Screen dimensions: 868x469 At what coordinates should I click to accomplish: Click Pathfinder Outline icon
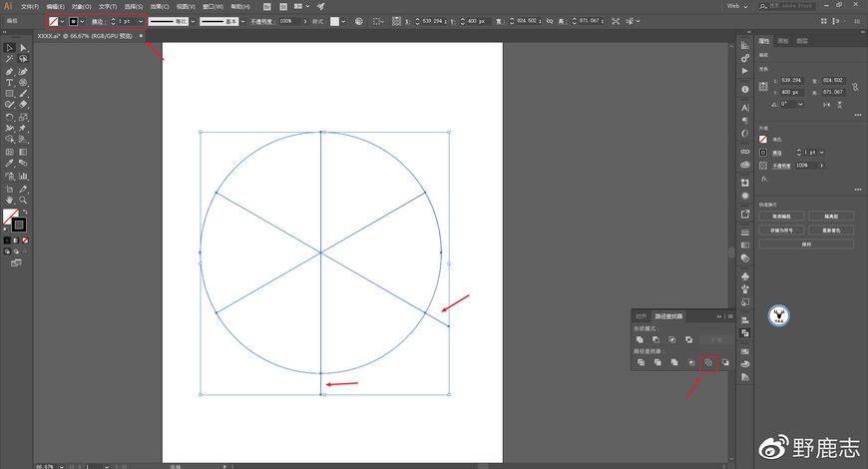pyautogui.click(x=708, y=362)
